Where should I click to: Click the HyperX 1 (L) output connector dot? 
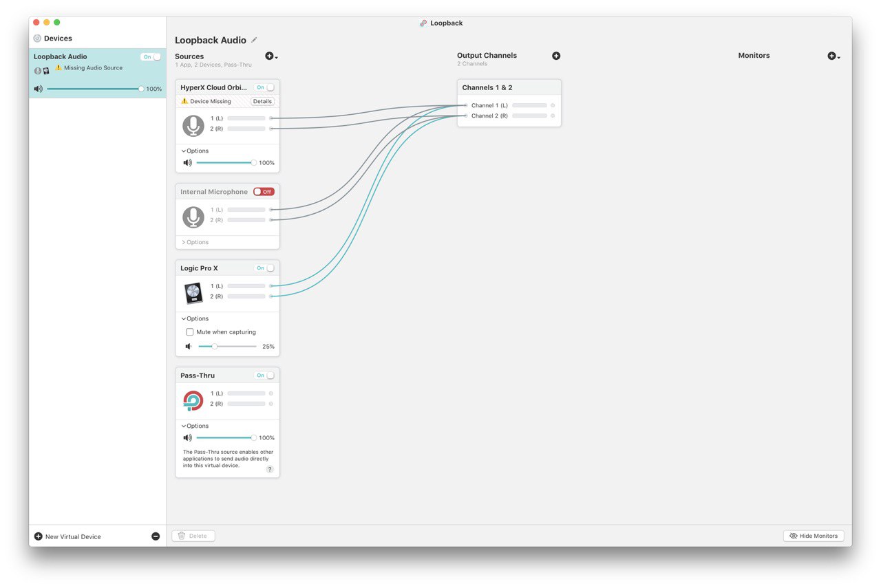(x=271, y=118)
